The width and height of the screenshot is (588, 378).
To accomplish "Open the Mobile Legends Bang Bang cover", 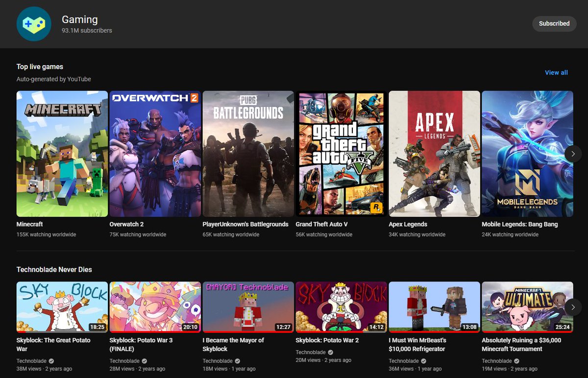I will (528, 154).
